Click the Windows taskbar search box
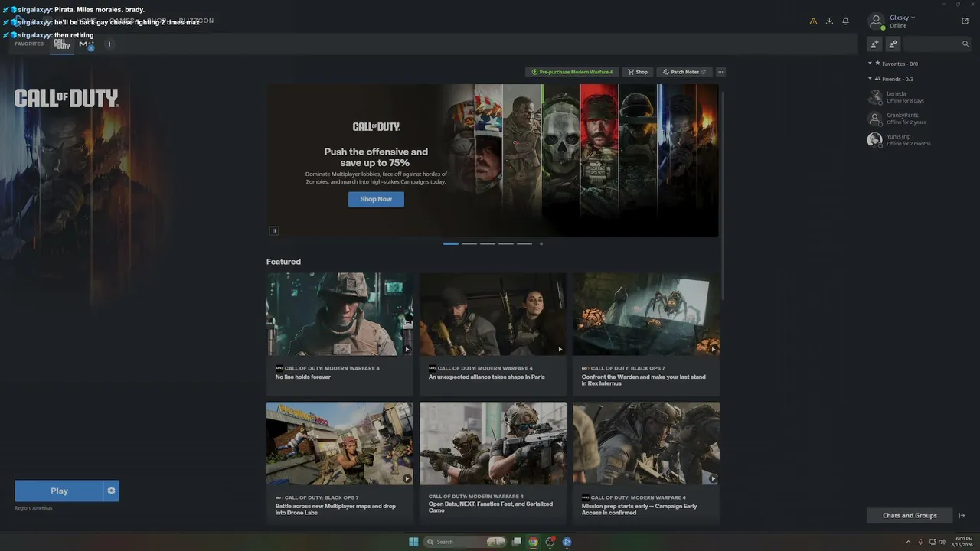The height and width of the screenshot is (551, 980). 465,542
